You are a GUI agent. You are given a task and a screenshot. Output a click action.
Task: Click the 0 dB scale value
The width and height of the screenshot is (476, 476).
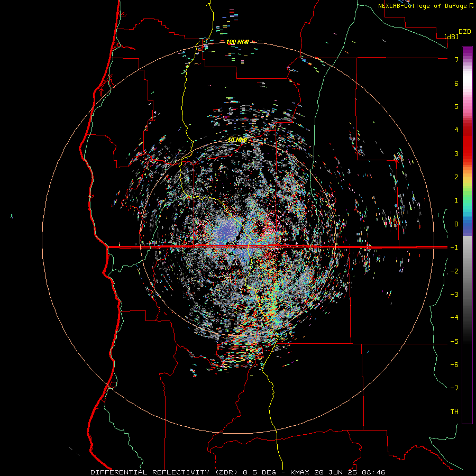pyautogui.click(x=456, y=224)
